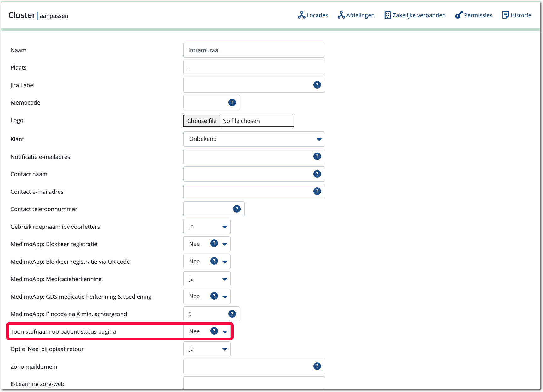Open MedimoApp Medicatieherkenning dropdown
Image resolution: width=543 pixels, height=392 pixels.
coord(207,279)
